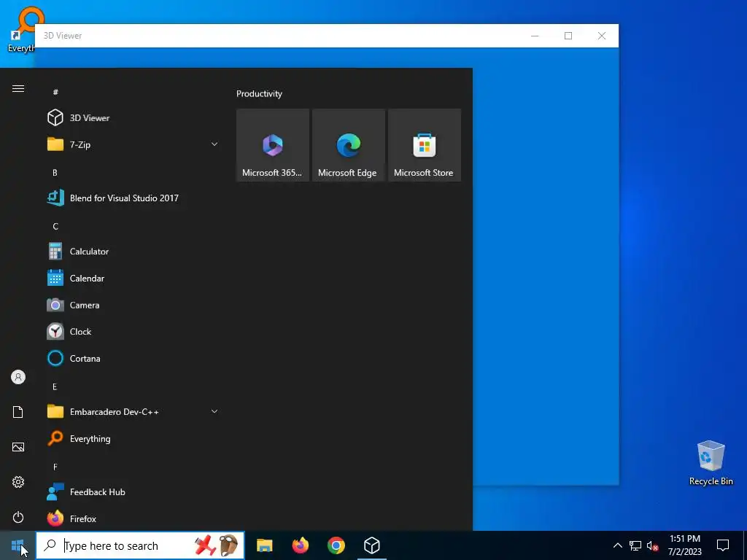The height and width of the screenshot is (560, 747).
Task: Open the notification Action Center
Action: pos(723,545)
